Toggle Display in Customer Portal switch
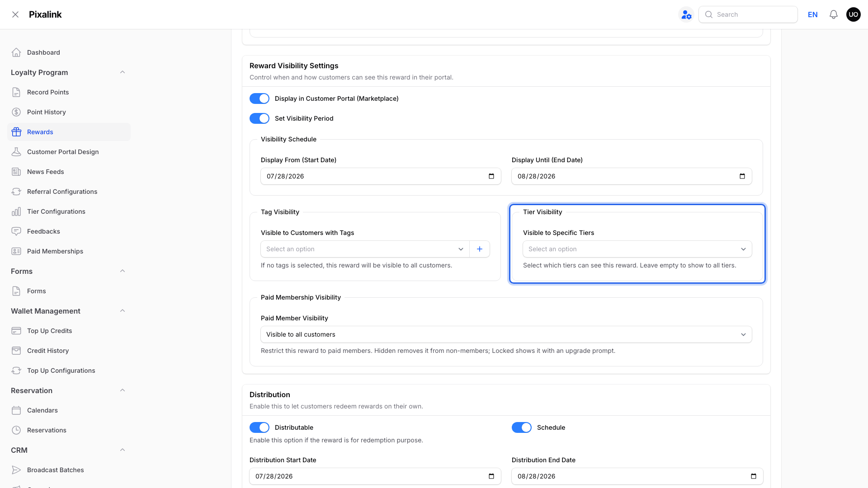Image resolution: width=868 pixels, height=488 pixels. [x=259, y=99]
